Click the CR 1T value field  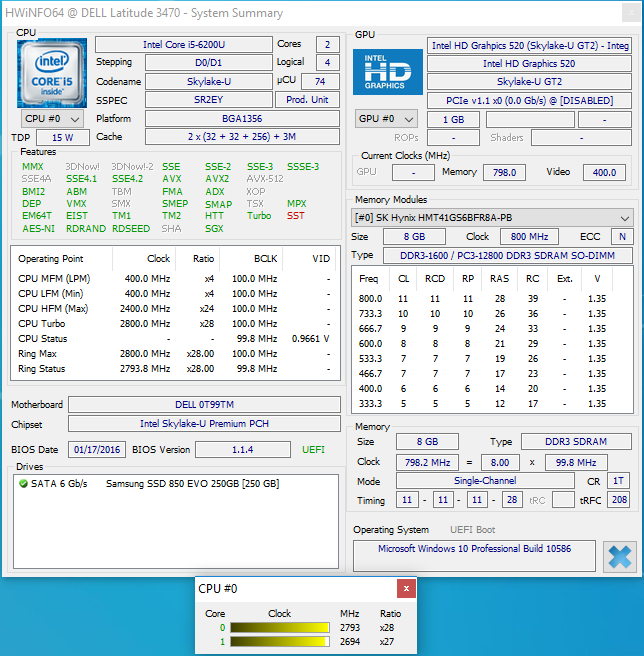[618, 481]
